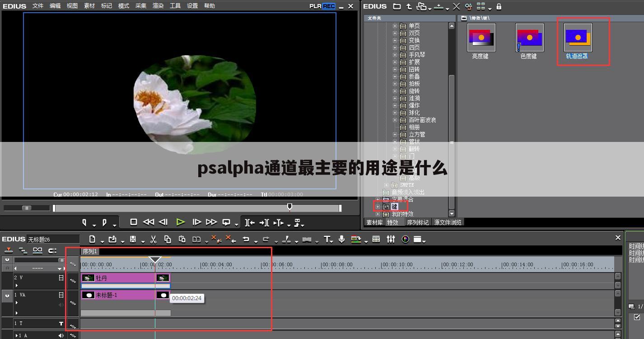Click the Cut scissors icon in timeline toolbar

(x=153, y=239)
